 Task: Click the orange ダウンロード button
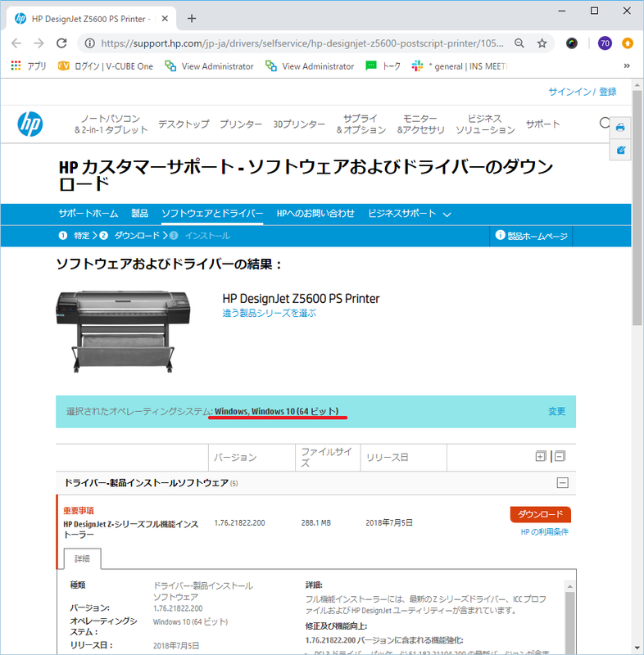click(x=541, y=514)
